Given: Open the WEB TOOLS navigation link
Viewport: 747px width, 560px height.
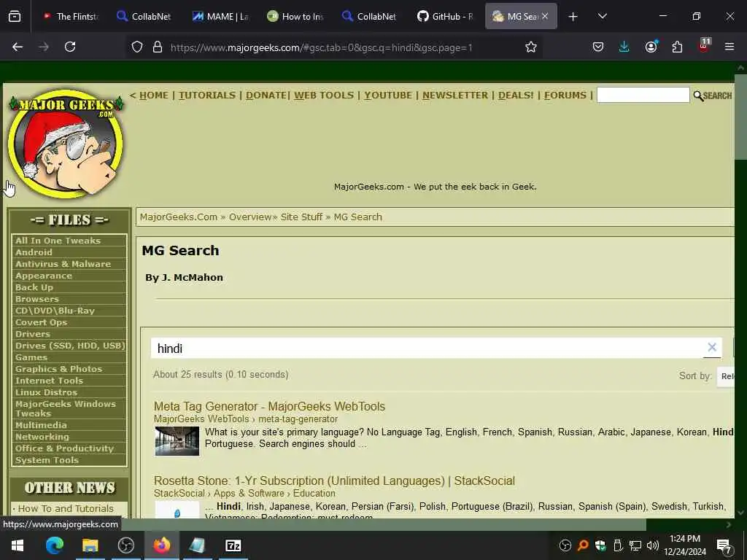Looking at the screenshot, I should click(x=323, y=96).
